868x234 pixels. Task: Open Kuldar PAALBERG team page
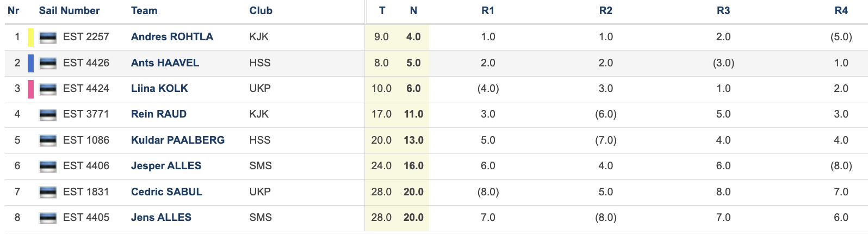coord(178,140)
